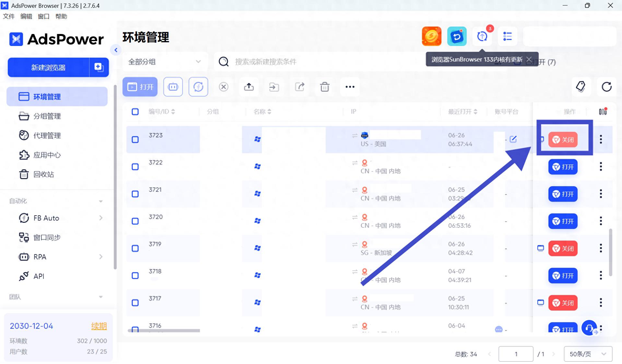Click the search conditions input field
This screenshot has width=622, height=364.
[318, 62]
